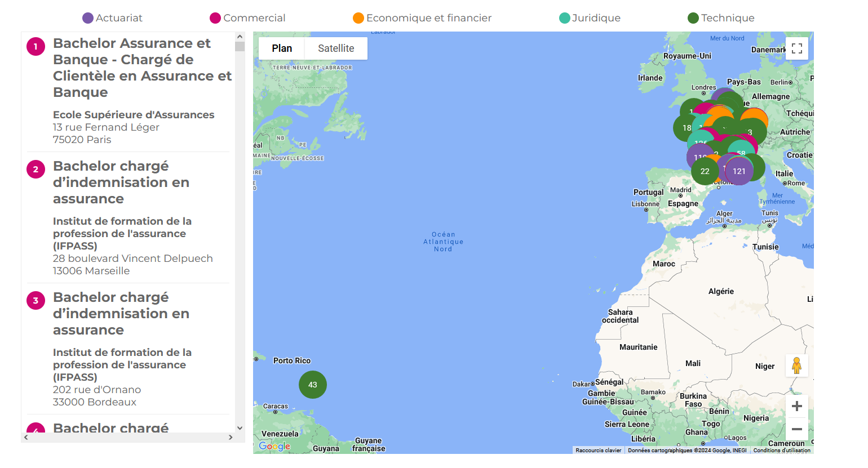Open Bachelor Assurance et Banque result title
This screenshot has width=868, height=468.
pyautogui.click(x=142, y=68)
